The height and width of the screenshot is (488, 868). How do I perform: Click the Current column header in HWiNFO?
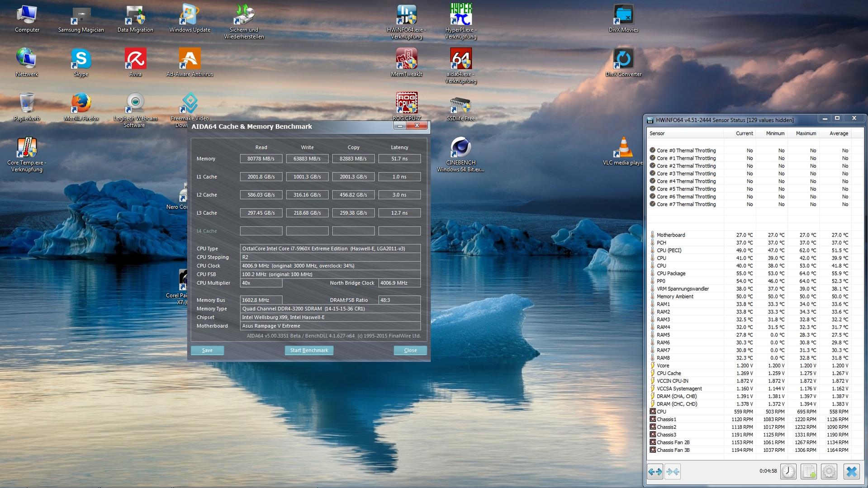point(739,133)
